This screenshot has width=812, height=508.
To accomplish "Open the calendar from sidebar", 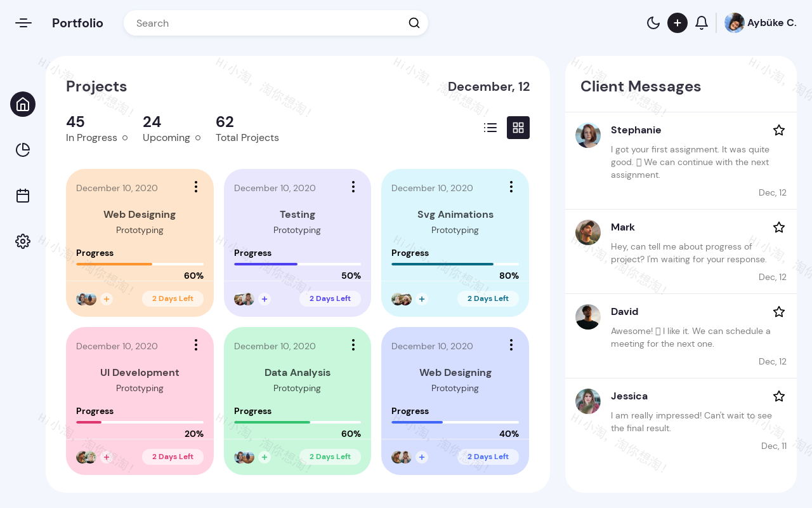I will tap(23, 196).
